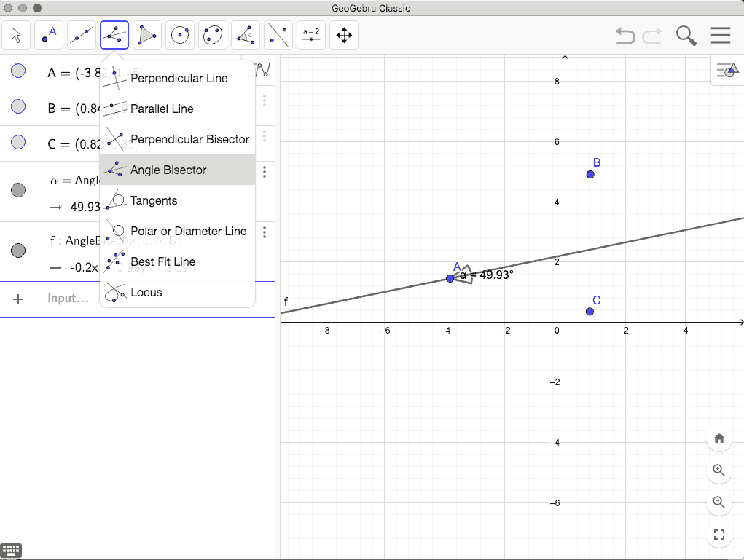Expand the graphics view style bar
Viewport: 744px width, 560px height.
tap(726, 70)
